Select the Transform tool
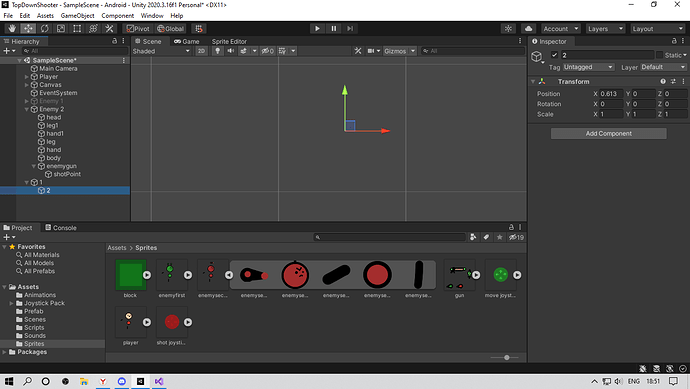Screen dimensions: 690x389 (93, 29)
